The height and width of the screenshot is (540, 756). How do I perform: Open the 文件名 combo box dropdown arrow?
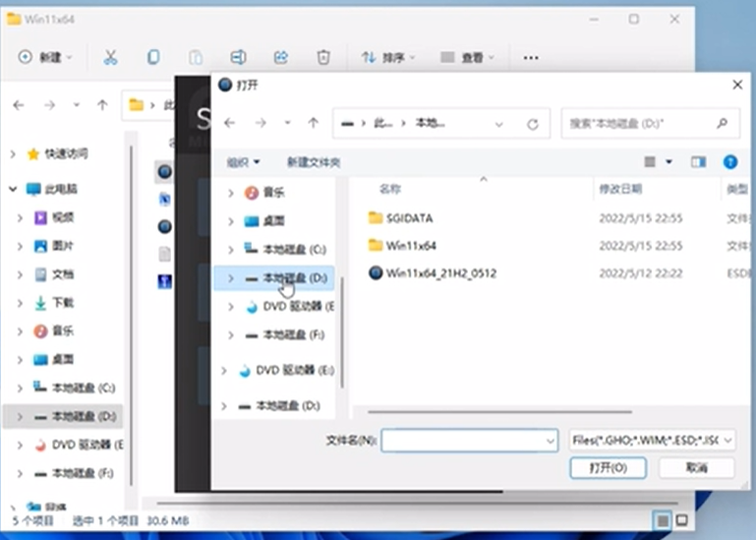551,441
